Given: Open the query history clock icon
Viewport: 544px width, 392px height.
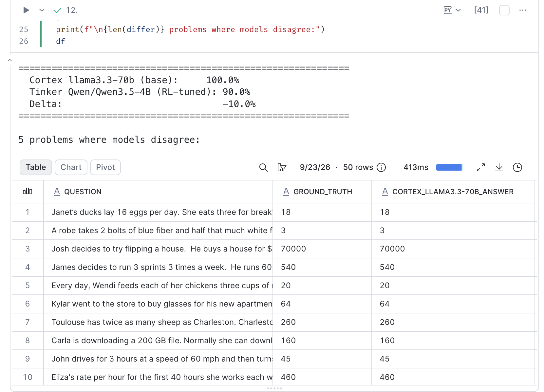Looking at the screenshot, I should [517, 167].
